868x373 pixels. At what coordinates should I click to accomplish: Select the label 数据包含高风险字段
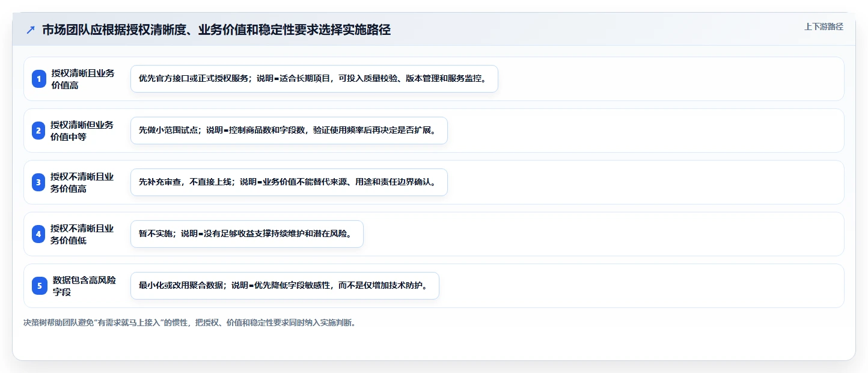click(84, 286)
